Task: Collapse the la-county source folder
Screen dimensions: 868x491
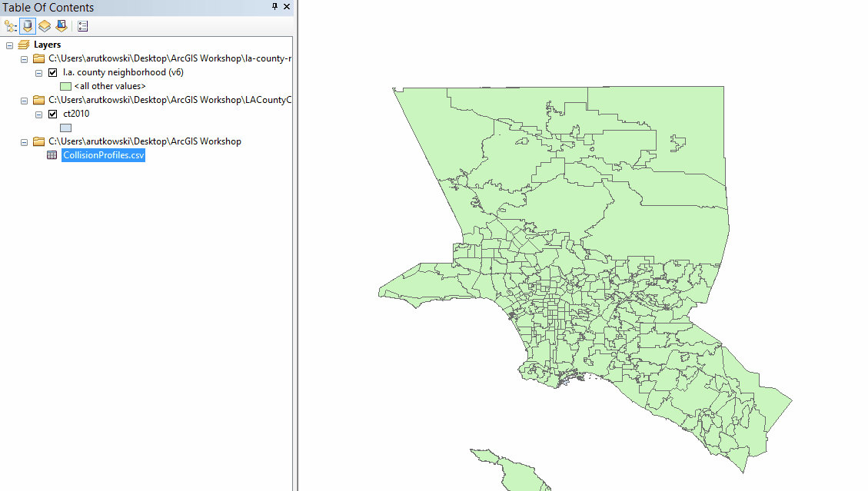Action: pos(24,59)
